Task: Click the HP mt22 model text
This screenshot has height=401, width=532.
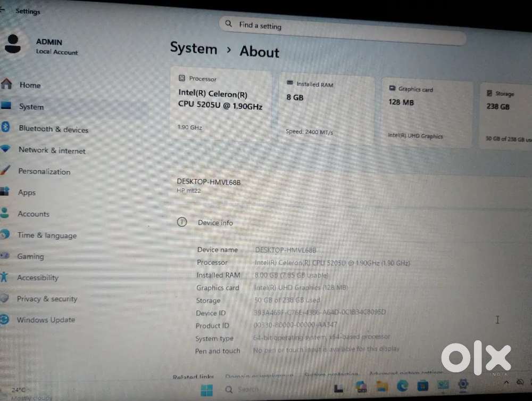Action: tap(189, 191)
